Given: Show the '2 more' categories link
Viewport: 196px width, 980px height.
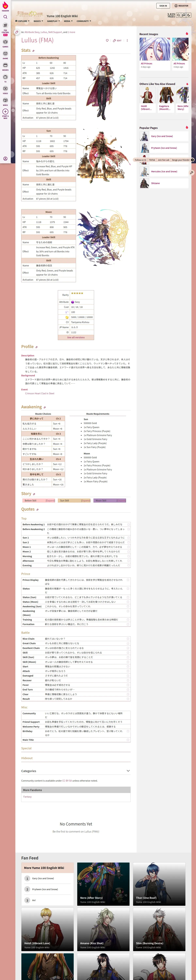Looking at the screenshot, I should coord(72,32).
